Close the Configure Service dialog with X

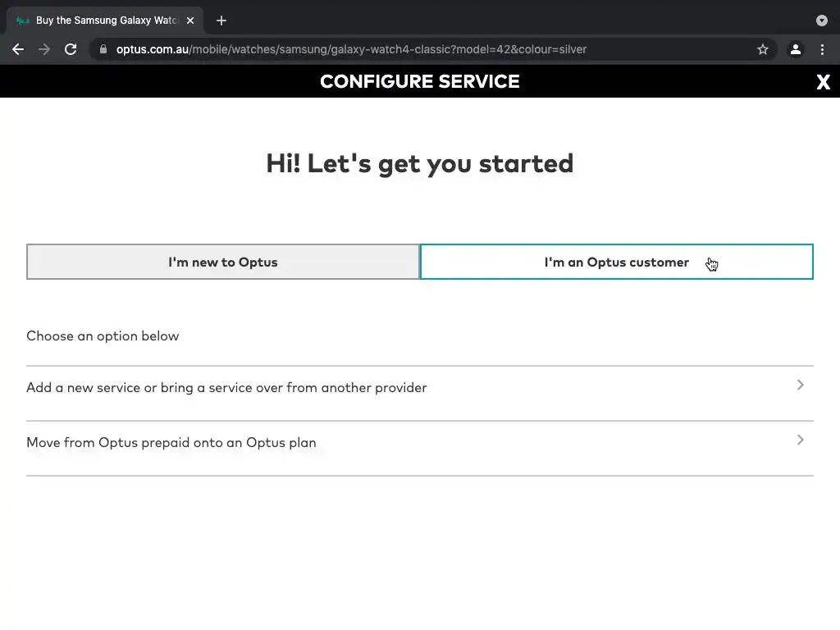click(824, 81)
